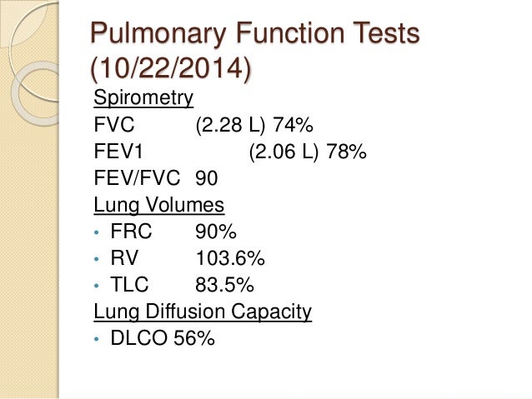Image resolution: width=532 pixels, height=399 pixels.
Task: Click the decorative circle graphic on sidebar
Action: point(35,93)
